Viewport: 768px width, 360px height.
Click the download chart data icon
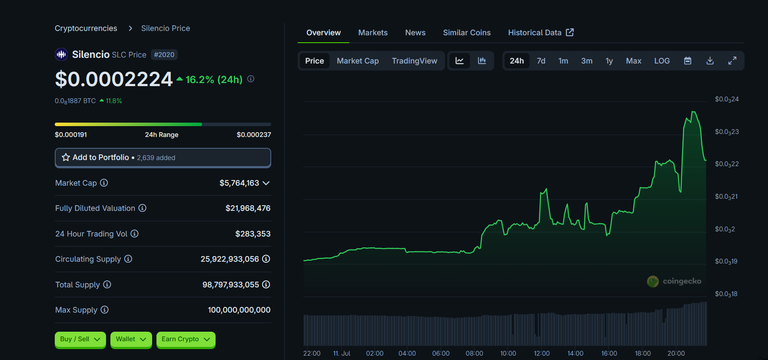click(x=710, y=61)
